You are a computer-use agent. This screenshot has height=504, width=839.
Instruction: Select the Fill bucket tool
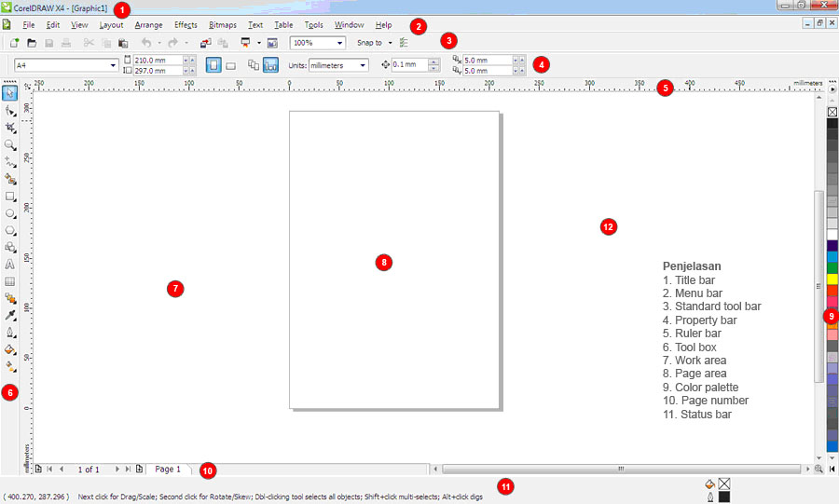pos(9,349)
